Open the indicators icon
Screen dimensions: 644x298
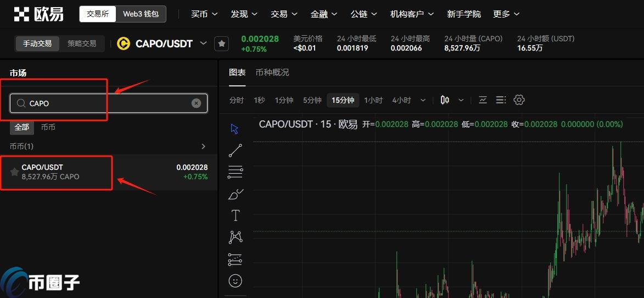[483, 100]
